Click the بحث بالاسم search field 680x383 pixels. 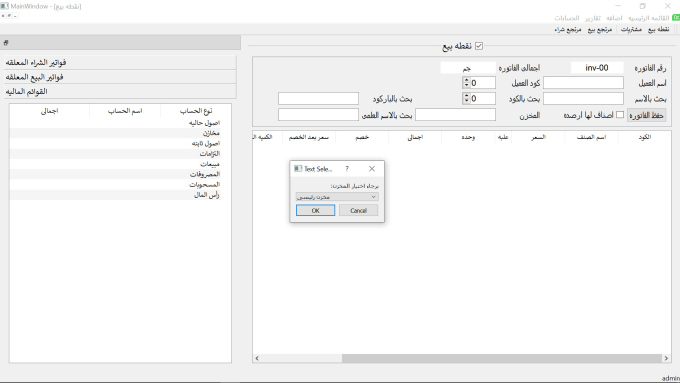click(583, 98)
